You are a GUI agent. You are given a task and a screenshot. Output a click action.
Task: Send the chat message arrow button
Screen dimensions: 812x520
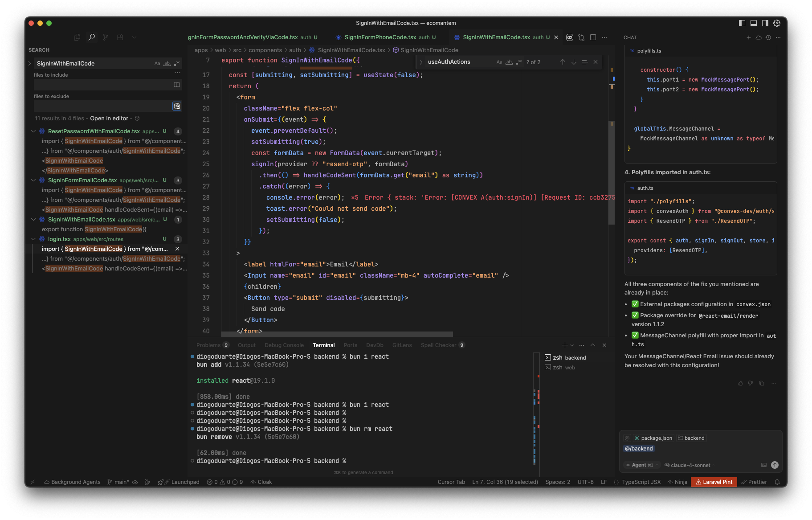point(775,465)
